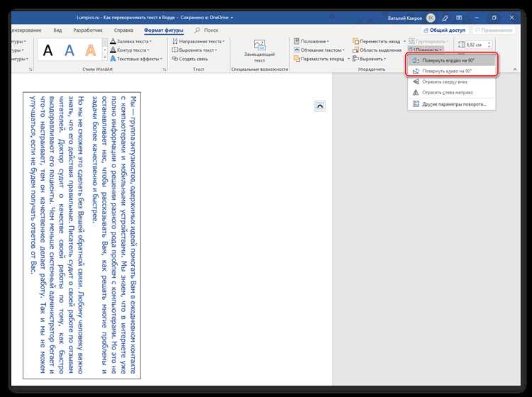Select the blue WordArt style A
532x397 pixels.
click(70, 50)
